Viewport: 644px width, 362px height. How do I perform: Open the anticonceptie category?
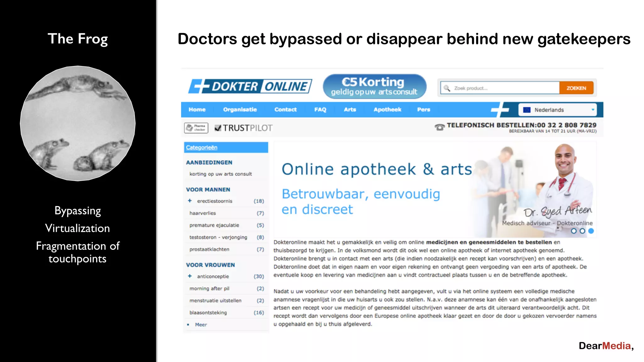pyautogui.click(x=213, y=277)
